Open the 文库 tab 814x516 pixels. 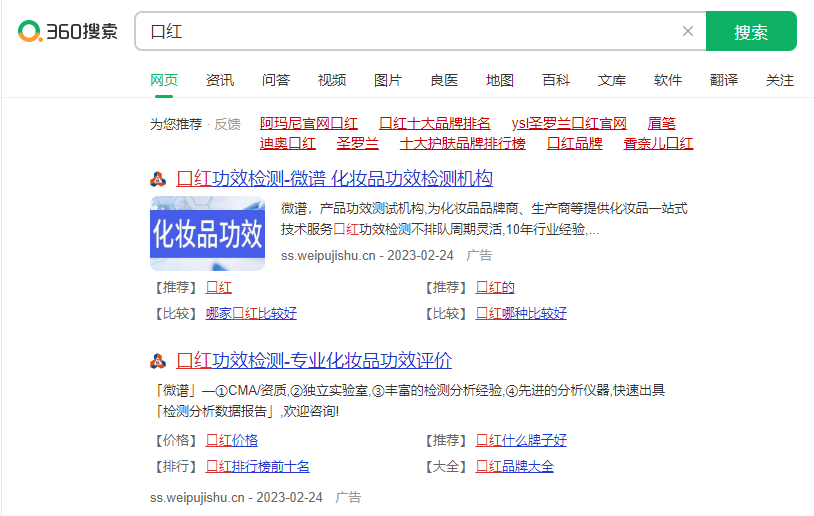pyautogui.click(x=612, y=80)
